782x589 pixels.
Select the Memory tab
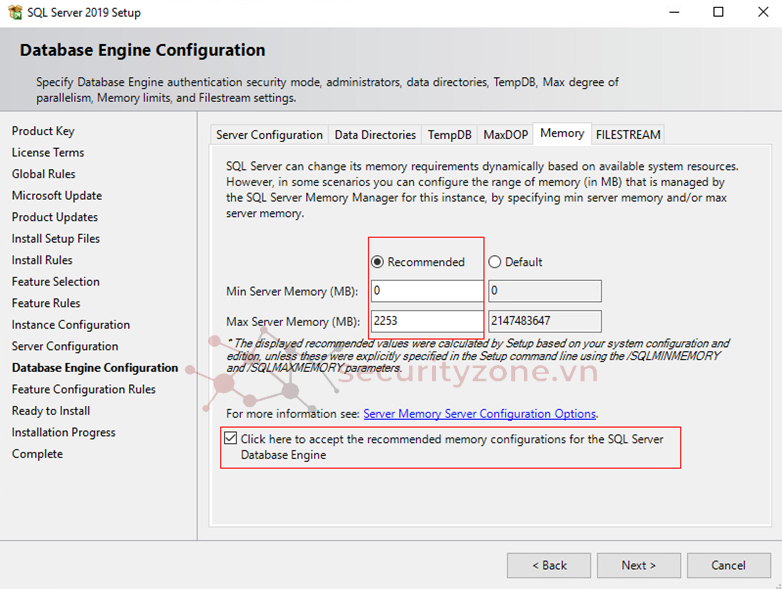click(562, 133)
